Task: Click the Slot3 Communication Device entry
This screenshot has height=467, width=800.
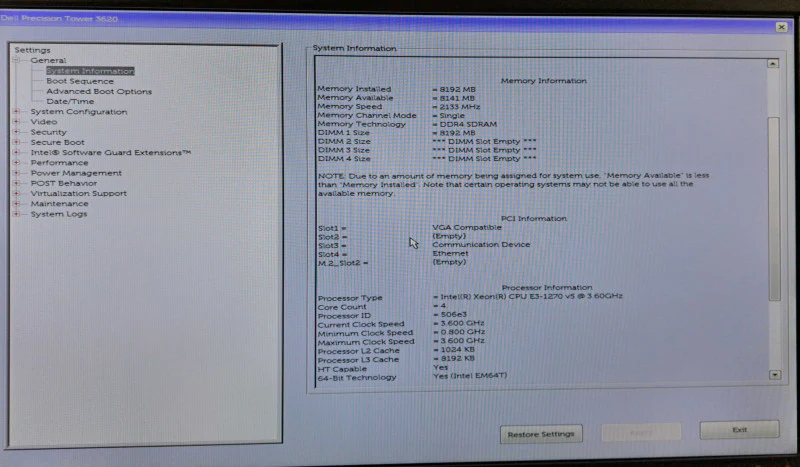Action: (x=481, y=244)
